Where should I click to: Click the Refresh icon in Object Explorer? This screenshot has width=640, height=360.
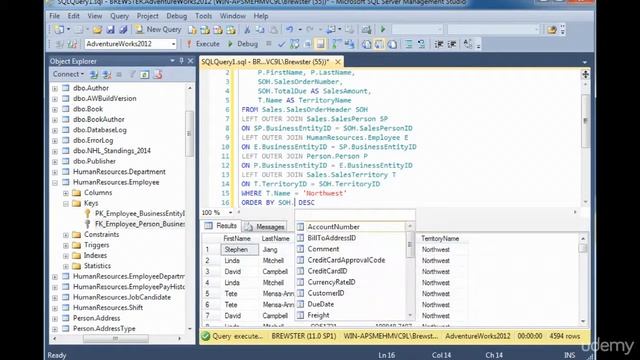[144, 74]
